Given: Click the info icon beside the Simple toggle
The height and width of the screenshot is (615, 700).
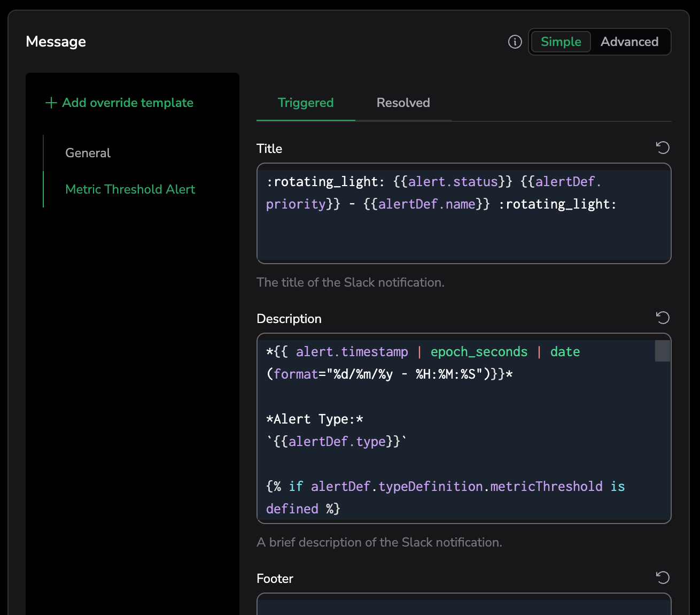Looking at the screenshot, I should (515, 42).
